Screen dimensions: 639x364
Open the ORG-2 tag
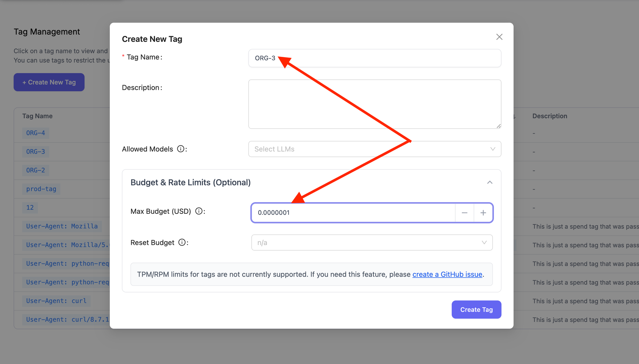click(36, 170)
